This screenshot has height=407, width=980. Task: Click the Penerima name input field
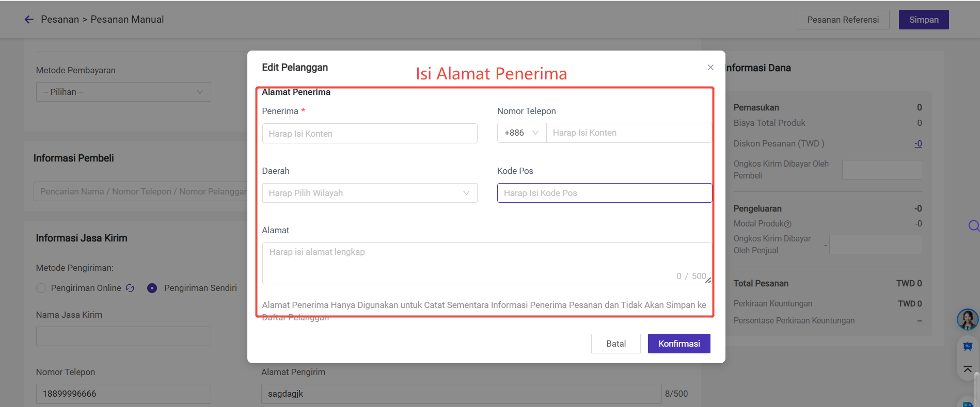point(370,134)
